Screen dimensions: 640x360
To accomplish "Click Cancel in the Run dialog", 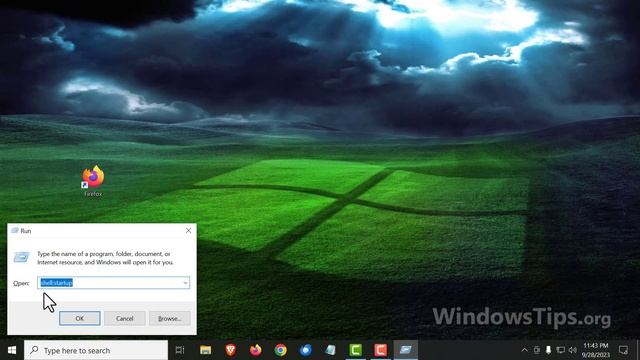I will pos(124,318).
